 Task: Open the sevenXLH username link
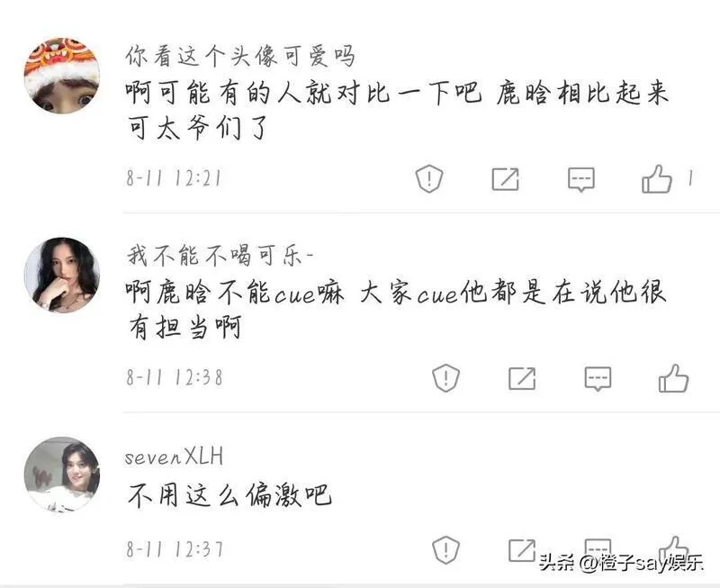(x=174, y=457)
